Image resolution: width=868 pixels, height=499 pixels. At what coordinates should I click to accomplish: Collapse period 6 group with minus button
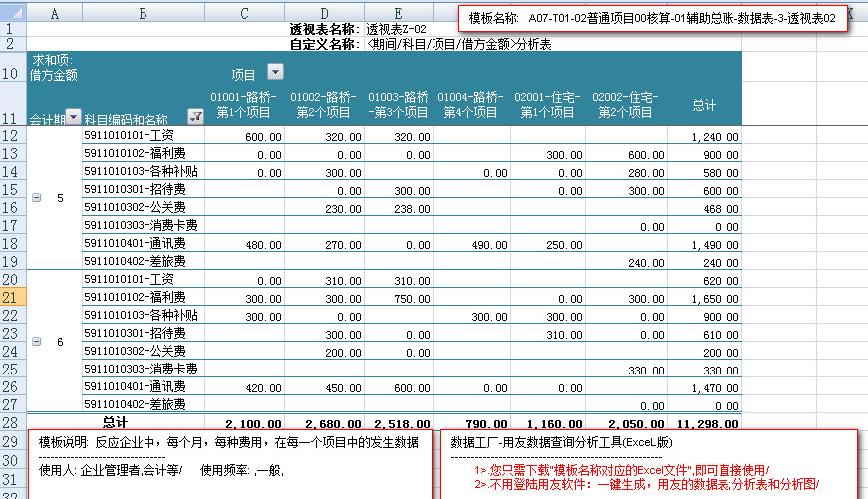[37, 341]
